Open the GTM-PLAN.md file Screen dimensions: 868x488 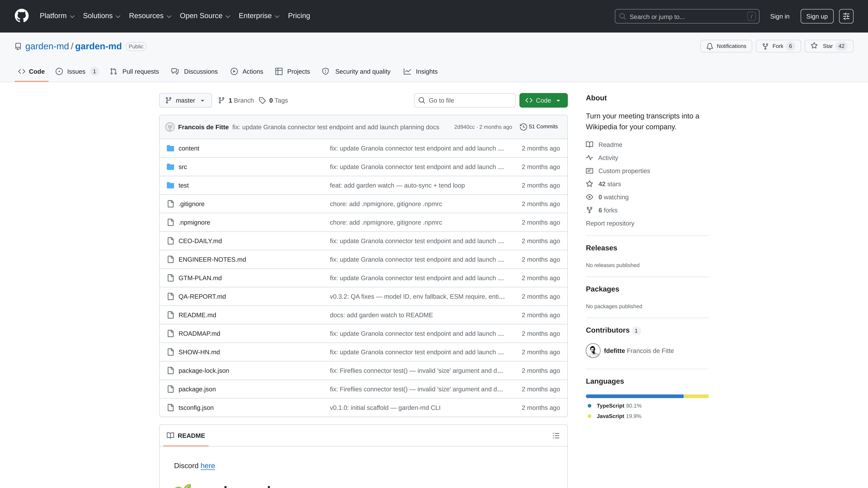point(200,278)
